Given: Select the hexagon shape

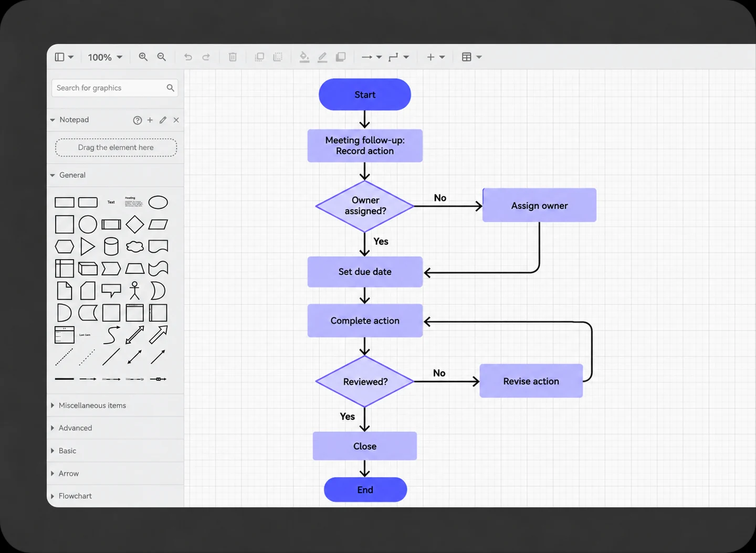Looking at the screenshot, I should click(65, 247).
